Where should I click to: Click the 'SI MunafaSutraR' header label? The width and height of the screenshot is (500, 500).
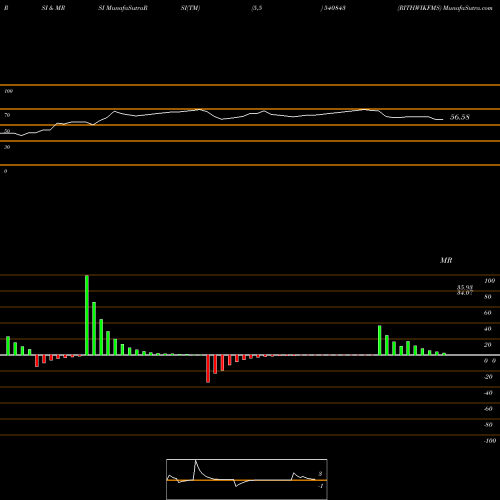(123, 8)
